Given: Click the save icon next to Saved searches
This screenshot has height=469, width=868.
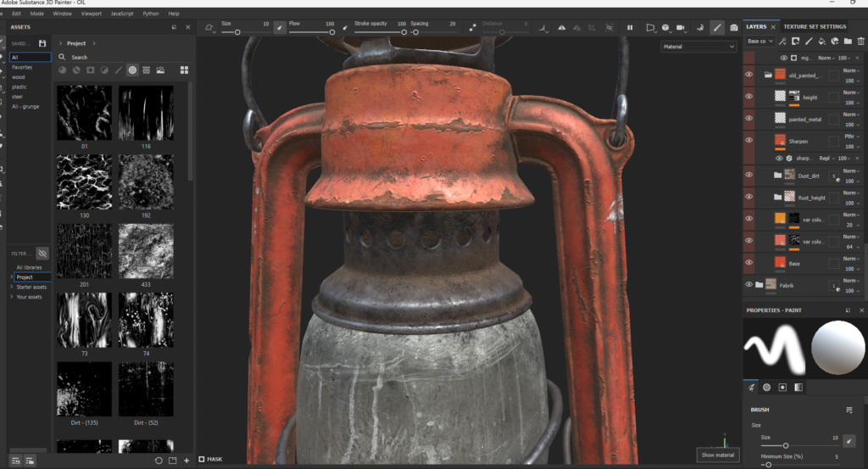Looking at the screenshot, I should click(x=42, y=43).
